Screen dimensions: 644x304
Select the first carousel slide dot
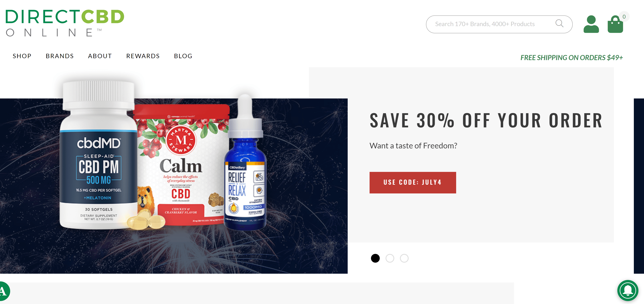tap(375, 258)
